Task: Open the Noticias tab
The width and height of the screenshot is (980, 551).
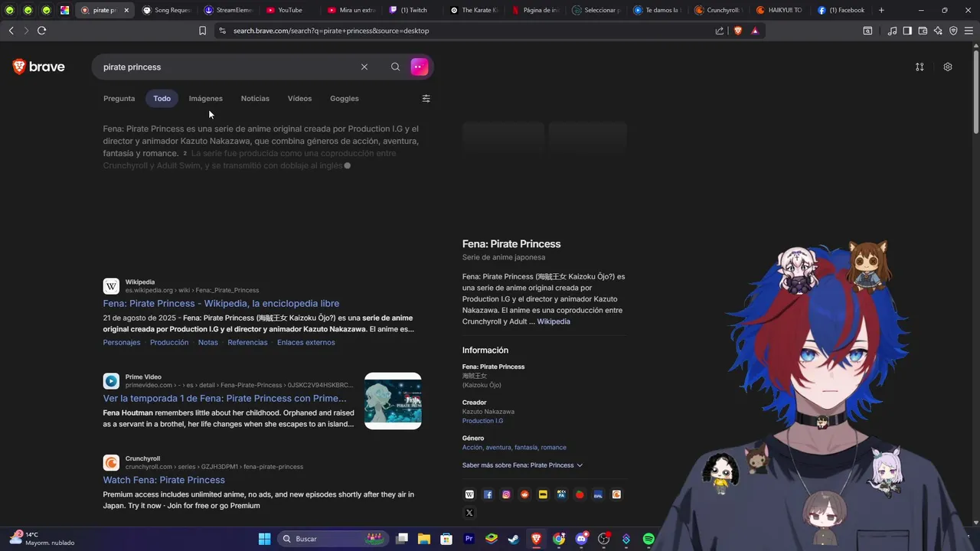Action: tap(255, 99)
